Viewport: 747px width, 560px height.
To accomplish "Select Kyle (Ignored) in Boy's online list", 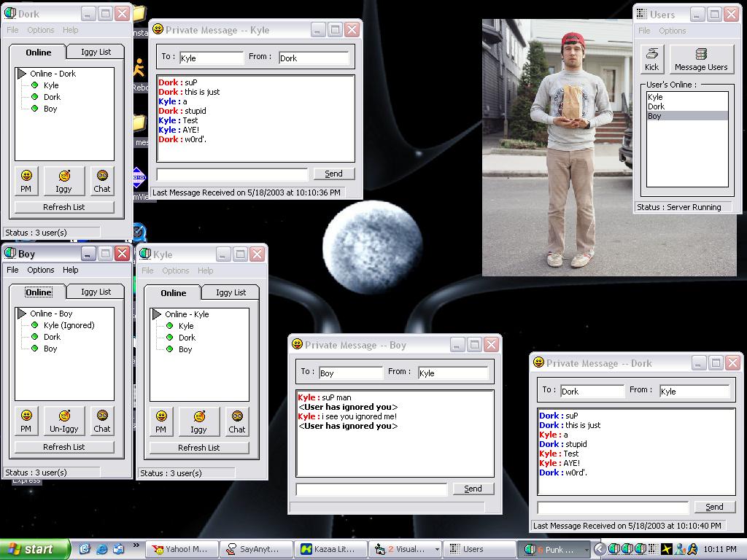I will pos(69,325).
